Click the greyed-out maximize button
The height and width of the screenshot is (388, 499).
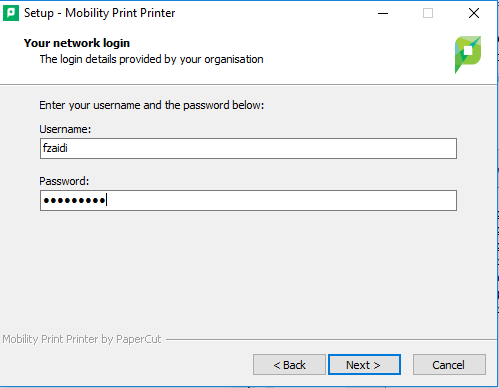[x=428, y=13]
